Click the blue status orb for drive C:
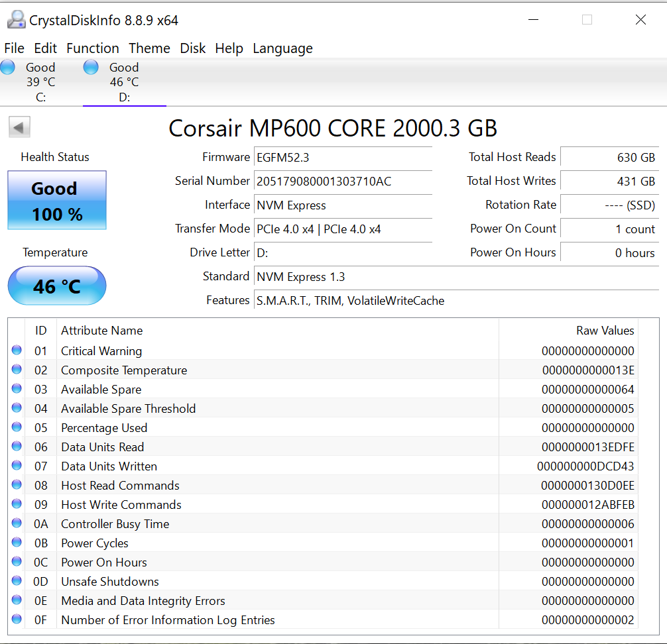This screenshot has height=644, width=667. (x=8, y=68)
